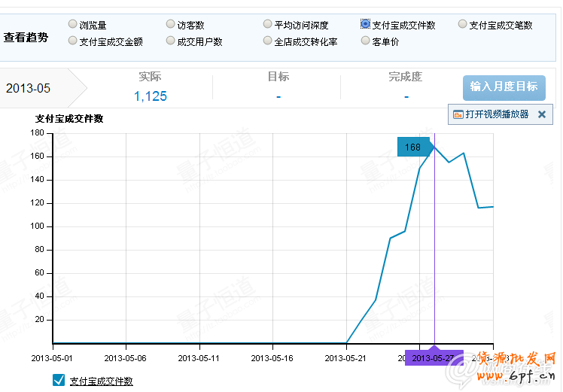Select the 客单价 radio option
The height and width of the screenshot is (392, 563).
click(x=366, y=41)
